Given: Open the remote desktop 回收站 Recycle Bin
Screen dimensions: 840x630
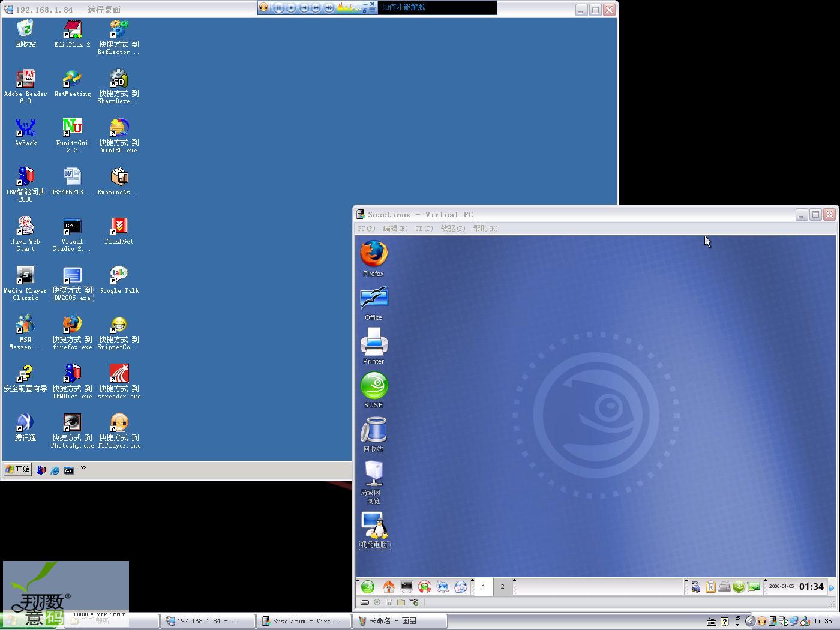Looking at the screenshot, I should pos(25,34).
